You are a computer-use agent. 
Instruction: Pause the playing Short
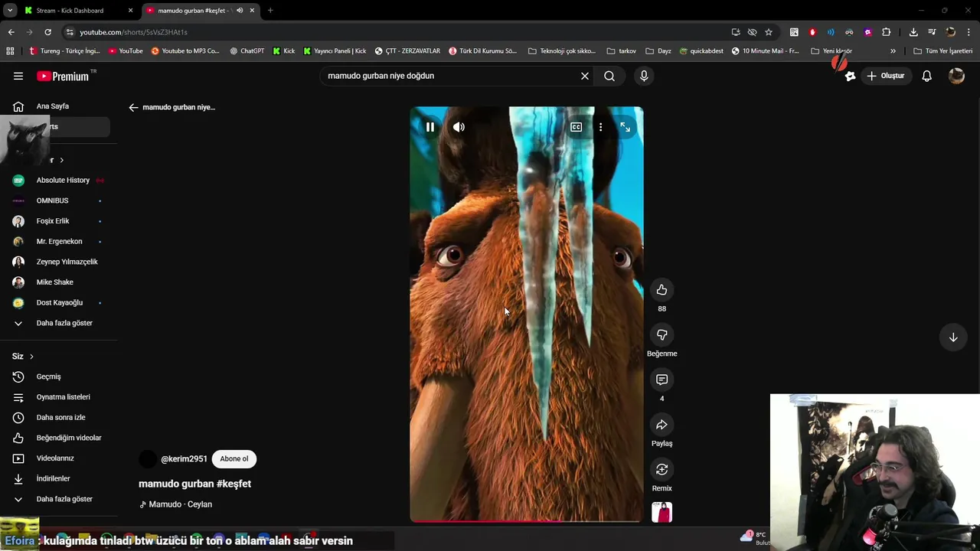(x=430, y=127)
